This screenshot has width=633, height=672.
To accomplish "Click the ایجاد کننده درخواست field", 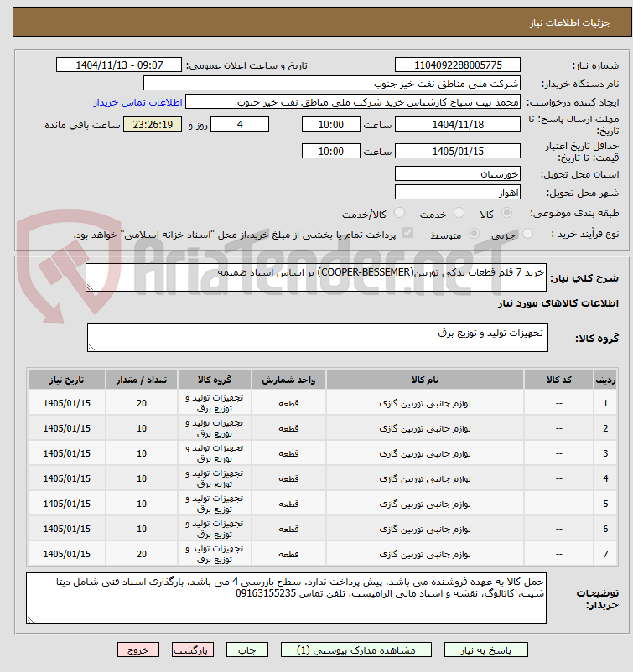I will [x=353, y=102].
